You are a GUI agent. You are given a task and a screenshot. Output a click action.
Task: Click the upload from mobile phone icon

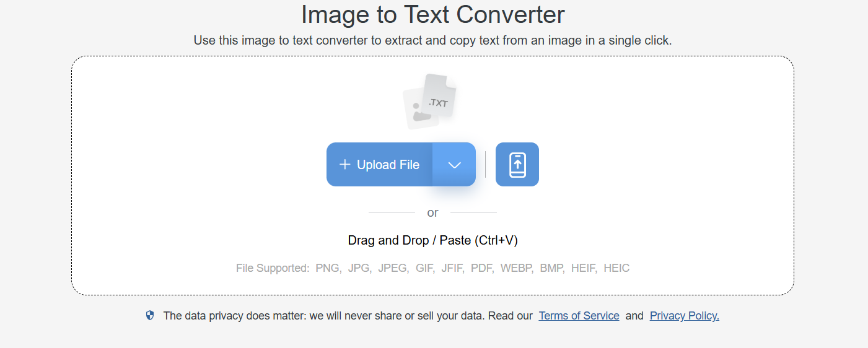pyautogui.click(x=517, y=165)
